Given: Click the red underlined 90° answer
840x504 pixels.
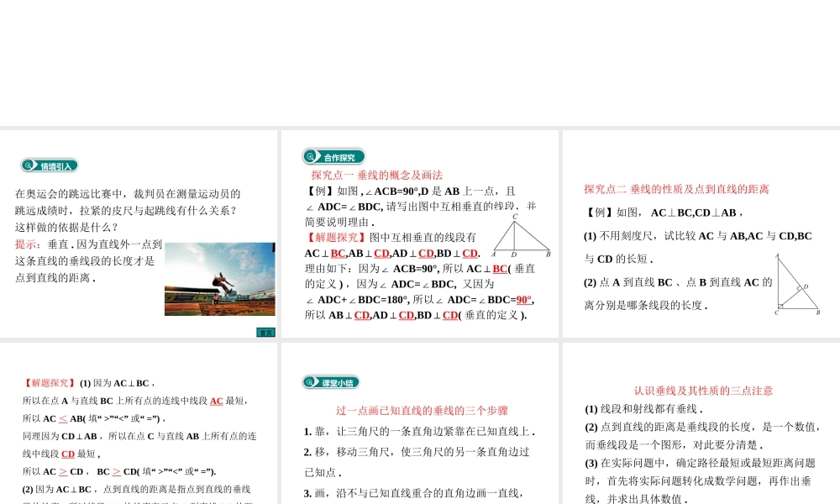Looking at the screenshot, I should coord(523,300).
